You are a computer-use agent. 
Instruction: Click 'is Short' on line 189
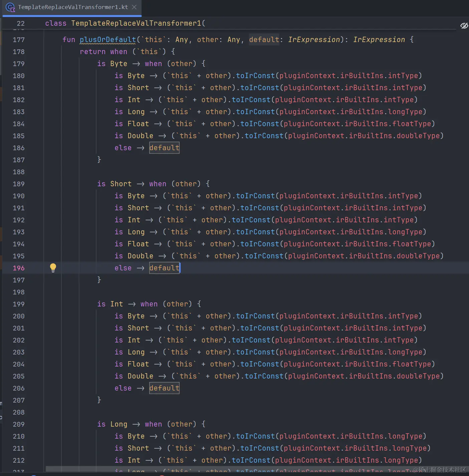[114, 184]
